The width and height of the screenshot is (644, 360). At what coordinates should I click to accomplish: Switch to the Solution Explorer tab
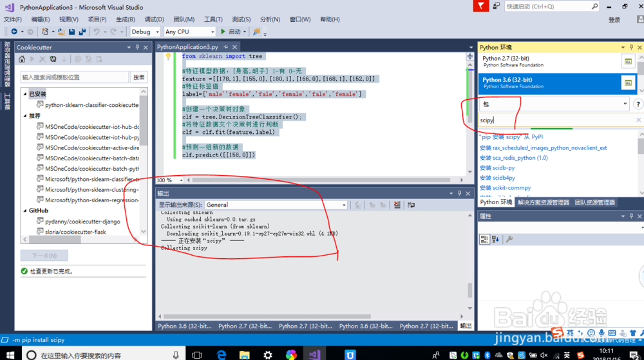(543, 202)
